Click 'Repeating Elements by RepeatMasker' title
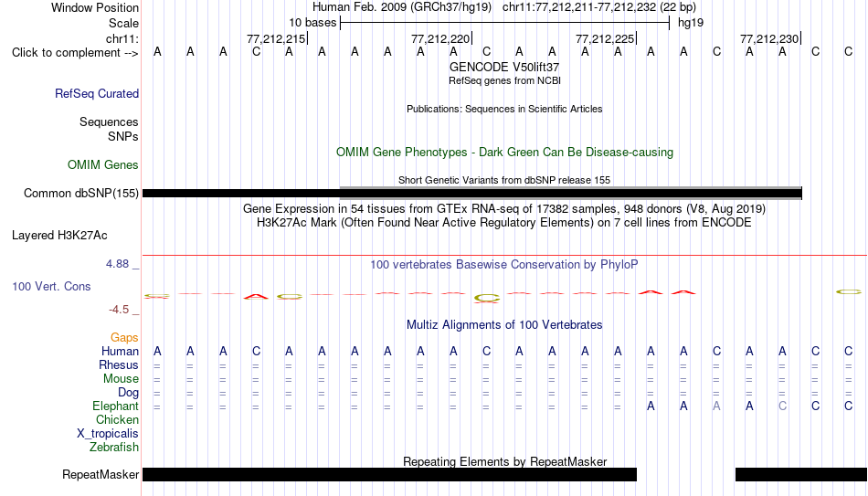The width and height of the screenshot is (868, 496). tap(505, 461)
